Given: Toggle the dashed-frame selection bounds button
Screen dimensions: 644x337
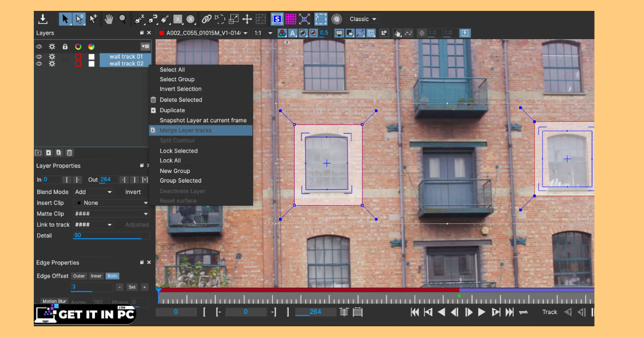Looking at the screenshot, I should pyautogui.click(x=321, y=19).
